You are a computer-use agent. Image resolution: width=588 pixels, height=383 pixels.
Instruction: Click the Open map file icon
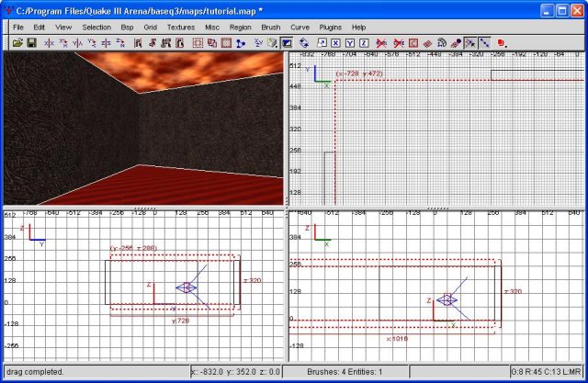click(17, 43)
